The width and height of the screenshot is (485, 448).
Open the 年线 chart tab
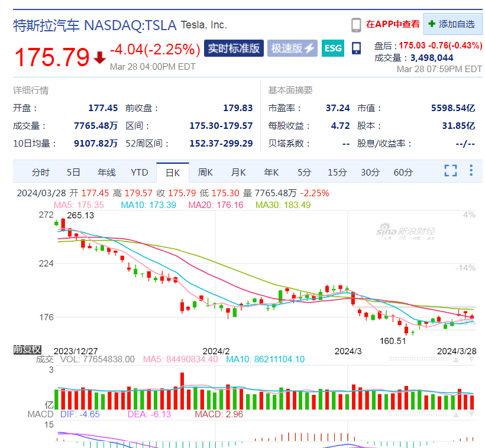[x=106, y=172]
